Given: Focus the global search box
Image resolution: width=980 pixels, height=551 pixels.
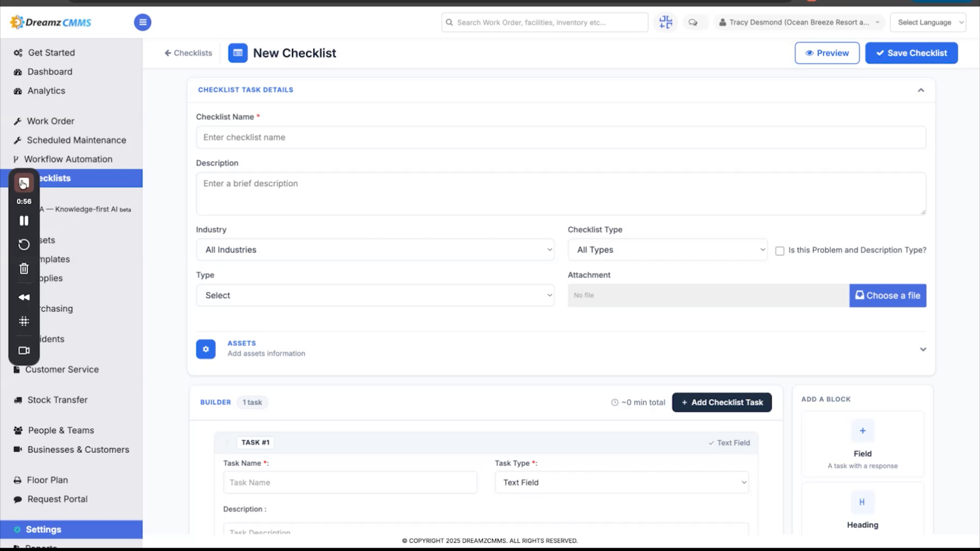Looking at the screenshot, I should pyautogui.click(x=545, y=22).
